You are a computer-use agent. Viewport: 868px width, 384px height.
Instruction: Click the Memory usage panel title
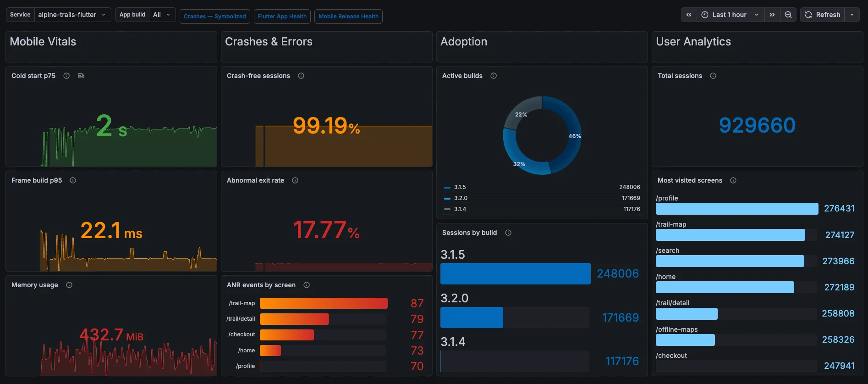[x=35, y=285]
